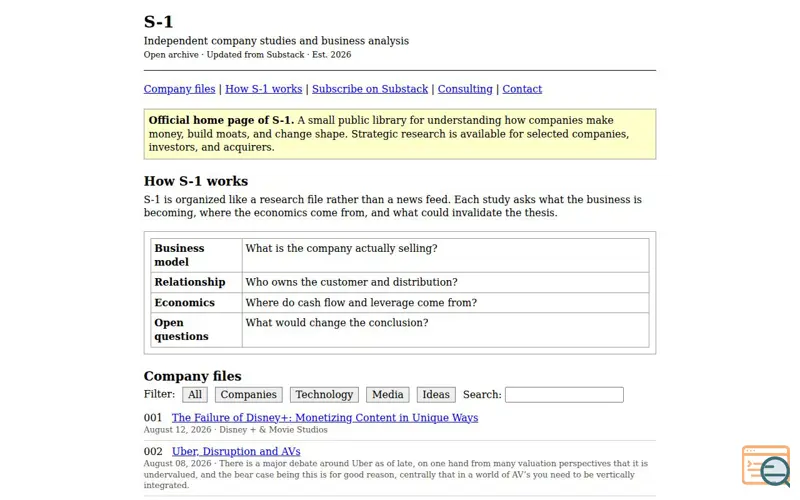Click entry number 002 label
800x500 pixels.
point(153,451)
